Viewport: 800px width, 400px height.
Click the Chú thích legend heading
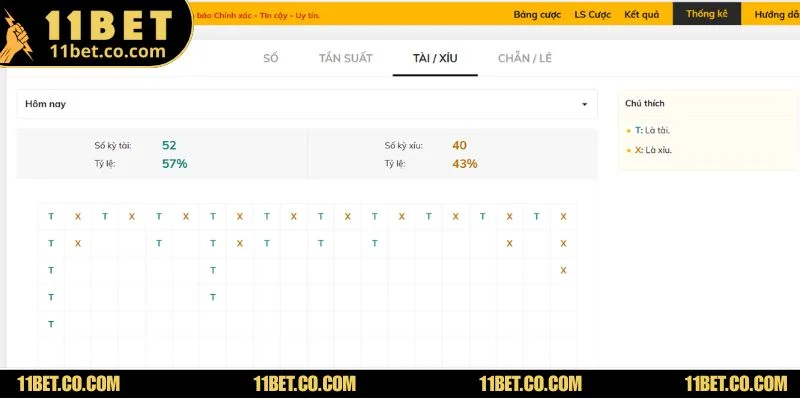(645, 103)
